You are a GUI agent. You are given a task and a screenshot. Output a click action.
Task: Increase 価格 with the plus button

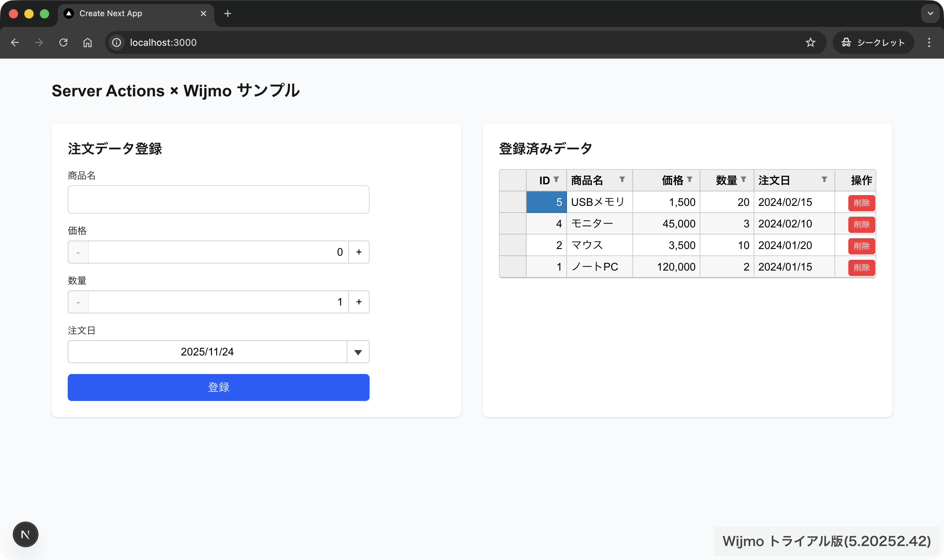(x=359, y=252)
